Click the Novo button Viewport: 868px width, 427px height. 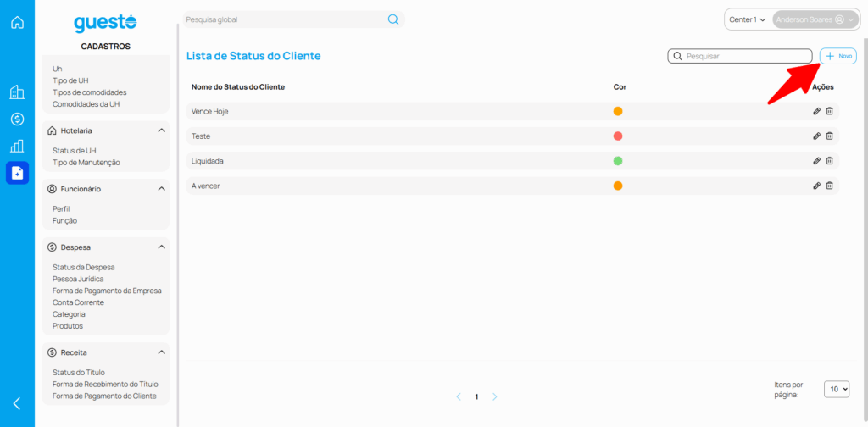tap(838, 56)
